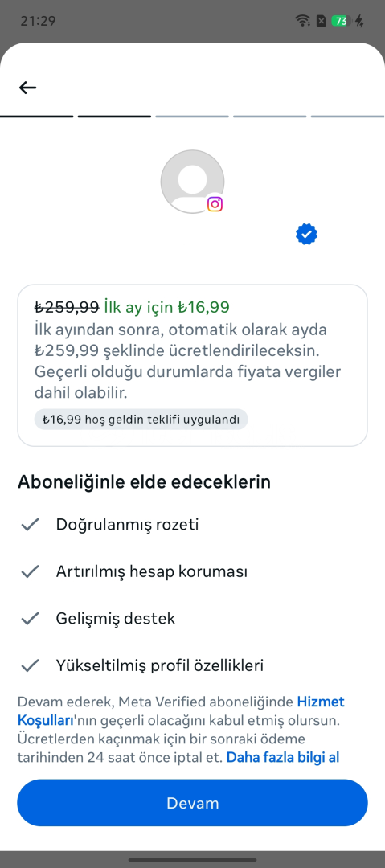Tap the back arrow icon
The height and width of the screenshot is (868, 385).
pyautogui.click(x=27, y=88)
